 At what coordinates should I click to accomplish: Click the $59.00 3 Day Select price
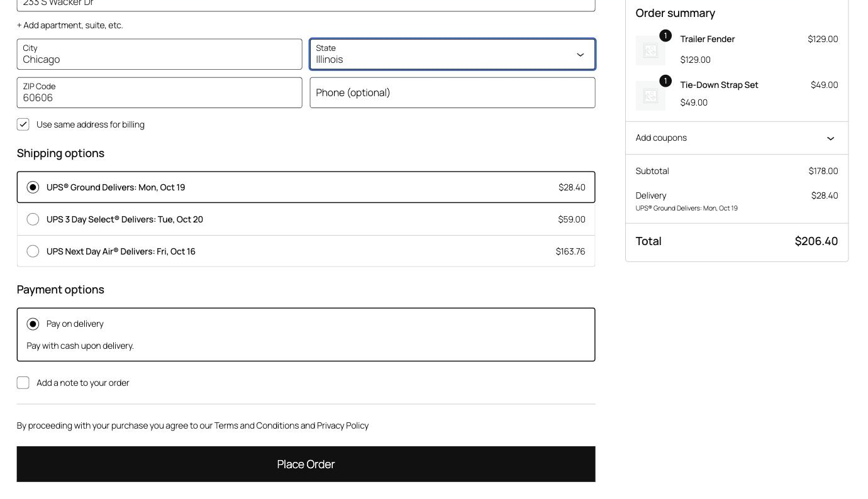click(x=572, y=219)
